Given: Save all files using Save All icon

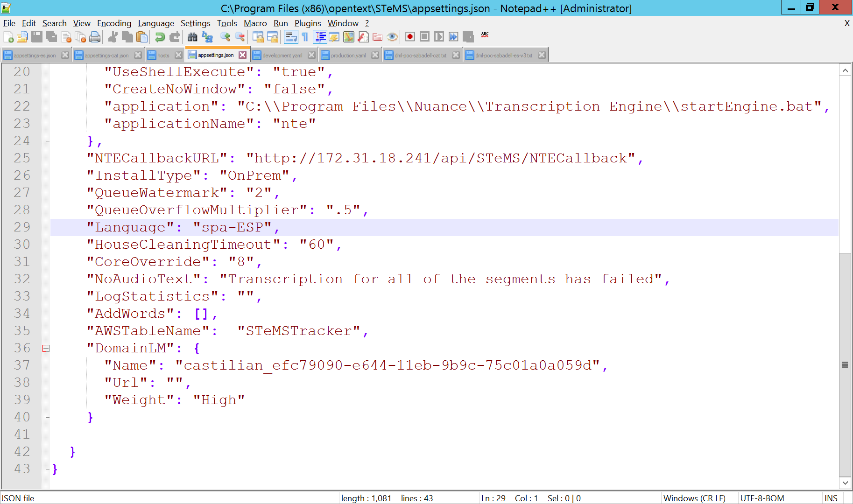Looking at the screenshot, I should click(51, 37).
